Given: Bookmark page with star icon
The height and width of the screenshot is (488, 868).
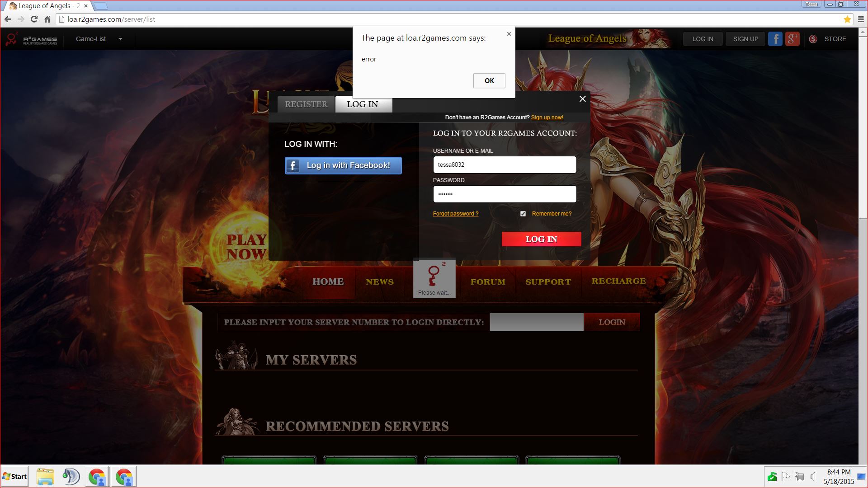Looking at the screenshot, I should pyautogui.click(x=847, y=19).
